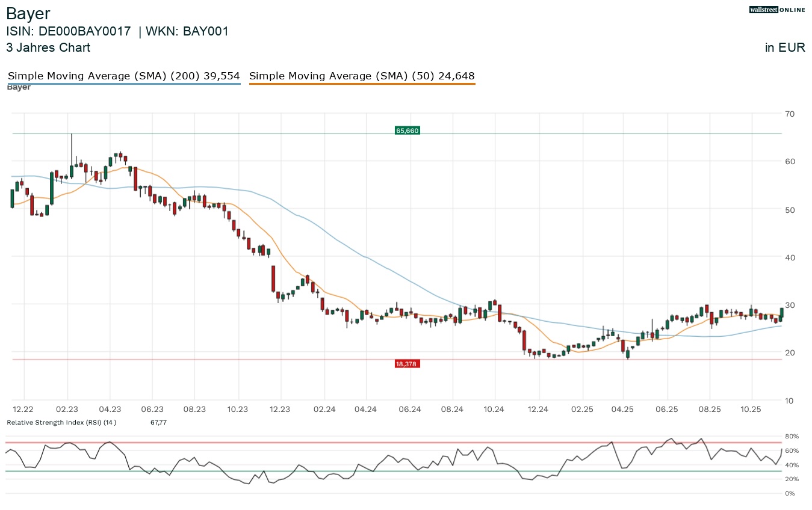
Task: Click the tall candle wick at 02.23
Action: coord(71,147)
